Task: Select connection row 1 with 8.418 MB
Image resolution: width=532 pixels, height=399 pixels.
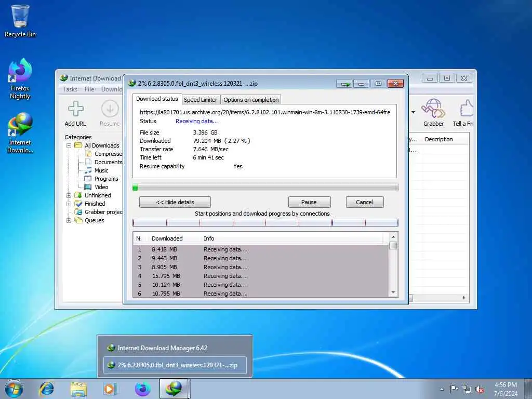Action: (x=261, y=249)
